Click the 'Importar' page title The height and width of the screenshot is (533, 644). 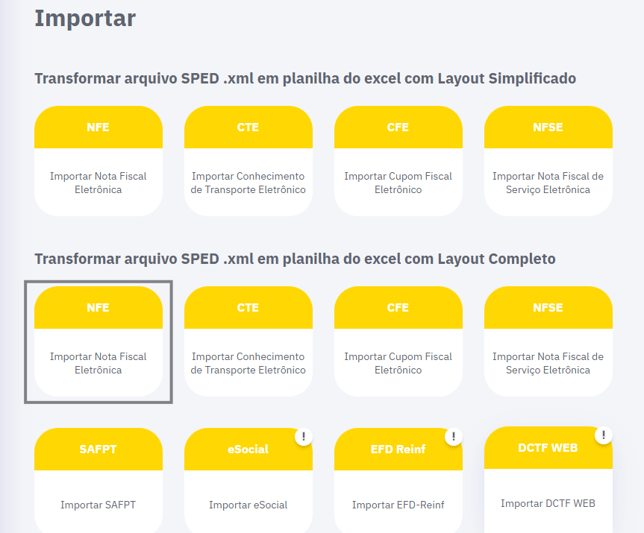point(85,18)
